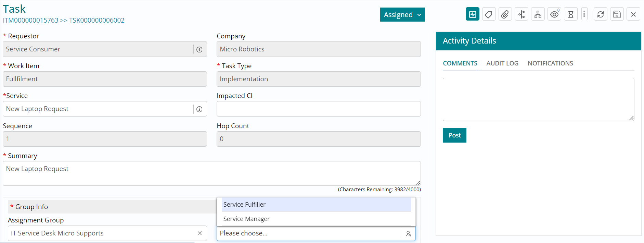Image resolution: width=644 pixels, height=243 pixels.
Task: Open the Notifications tab
Action: [x=550, y=63]
